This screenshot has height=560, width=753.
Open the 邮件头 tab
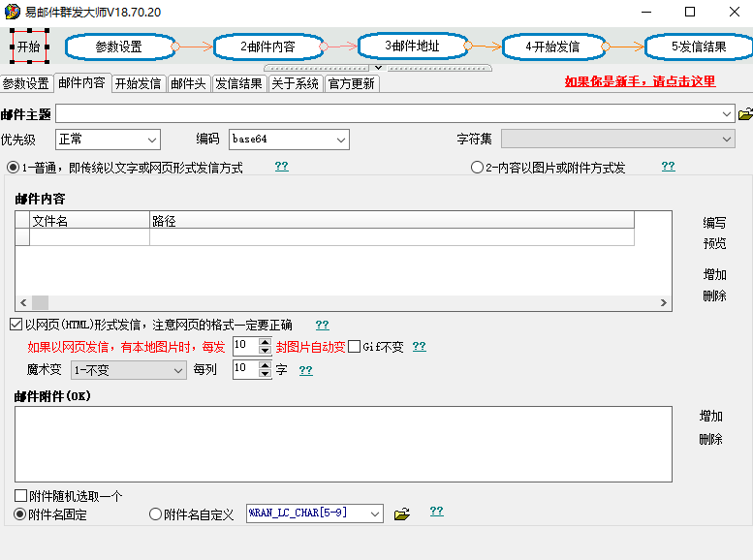click(x=188, y=83)
